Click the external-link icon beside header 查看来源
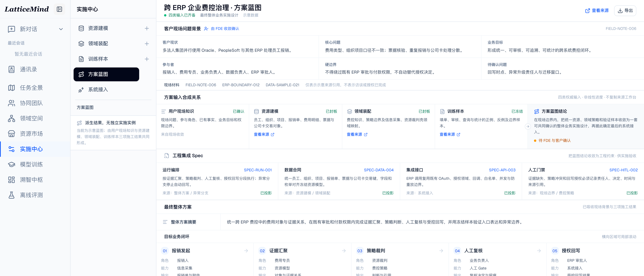Image resolution: width=644 pixels, height=276 pixels. click(x=587, y=11)
